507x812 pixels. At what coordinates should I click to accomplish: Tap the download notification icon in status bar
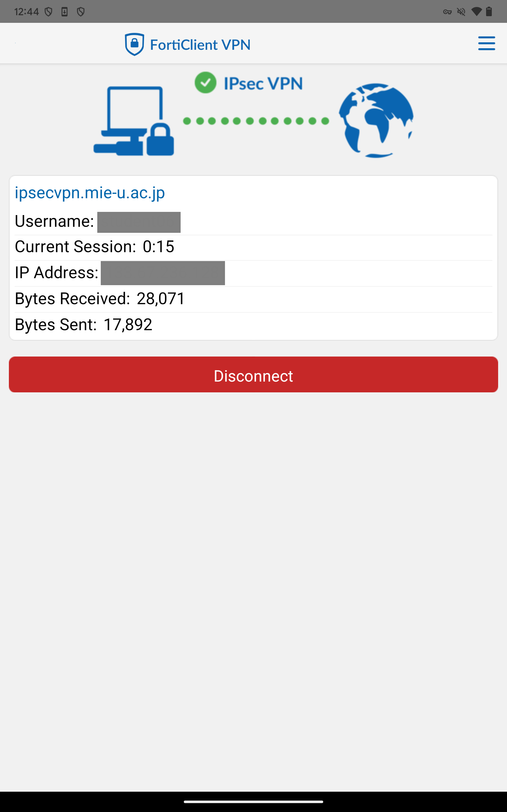(x=64, y=12)
